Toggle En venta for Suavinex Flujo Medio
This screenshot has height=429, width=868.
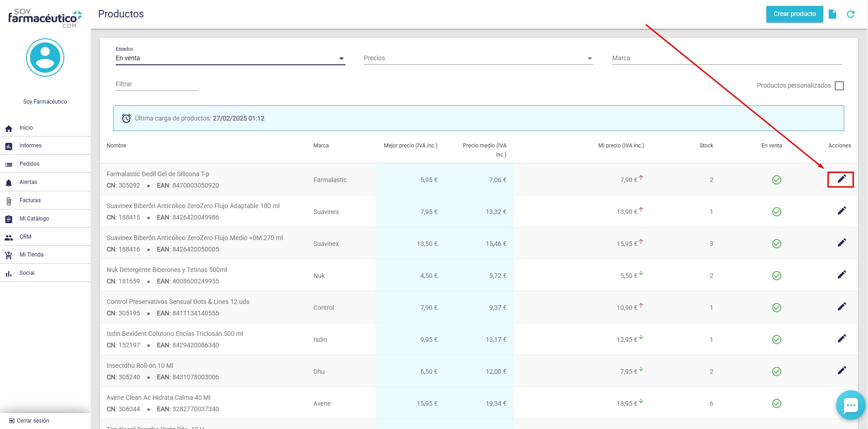(x=777, y=244)
